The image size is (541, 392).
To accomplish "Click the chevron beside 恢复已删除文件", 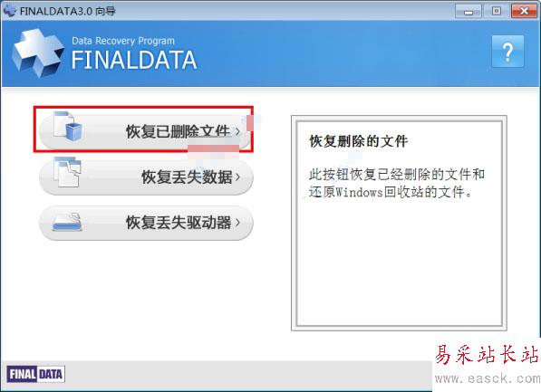I will pos(237,131).
